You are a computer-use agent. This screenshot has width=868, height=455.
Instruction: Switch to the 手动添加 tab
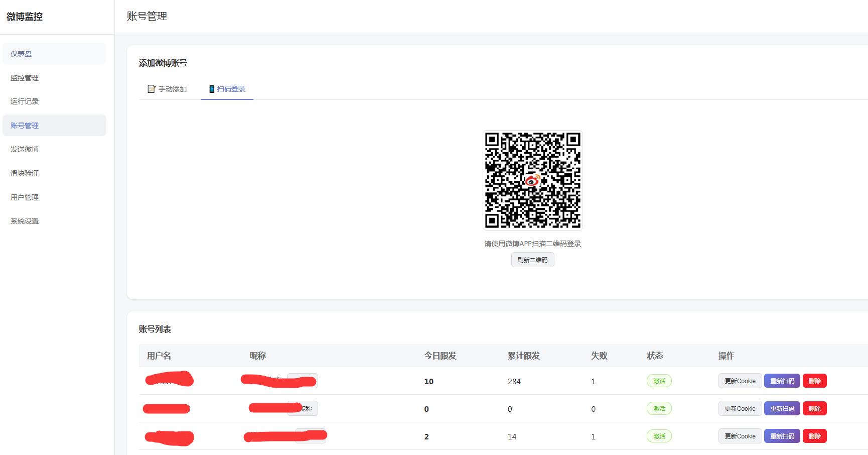(x=167, y=89)
